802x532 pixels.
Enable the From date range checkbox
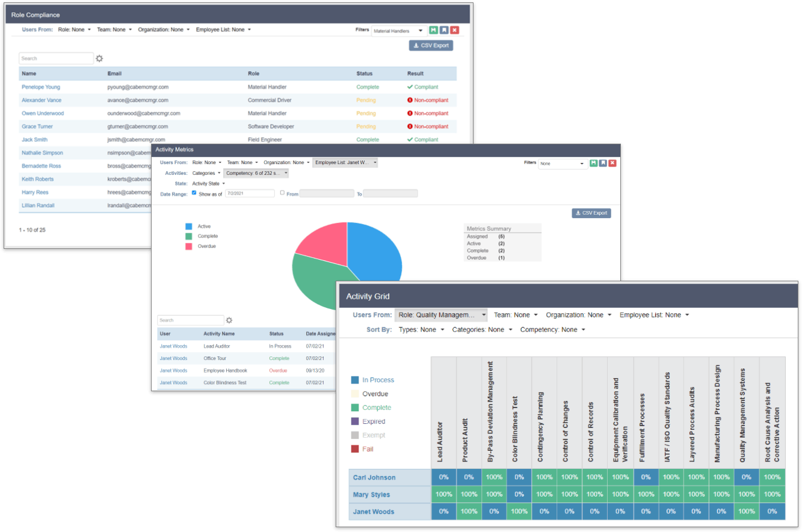282,193
